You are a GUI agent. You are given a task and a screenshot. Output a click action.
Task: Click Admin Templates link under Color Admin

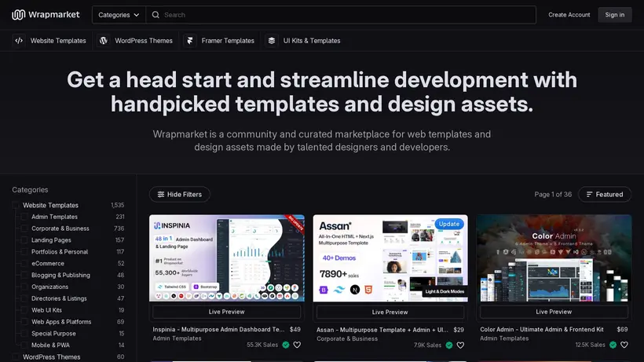click(x=504, y=338)
